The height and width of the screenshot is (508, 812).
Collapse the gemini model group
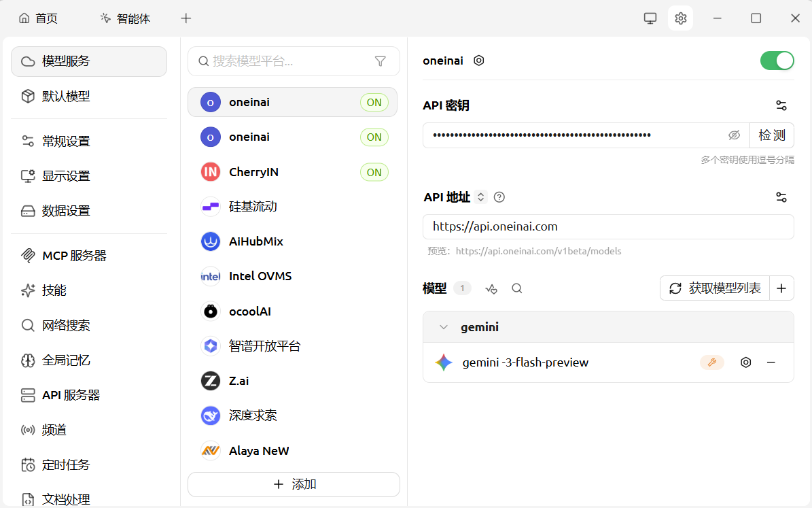pyautogui.click(x=443, y=327)
